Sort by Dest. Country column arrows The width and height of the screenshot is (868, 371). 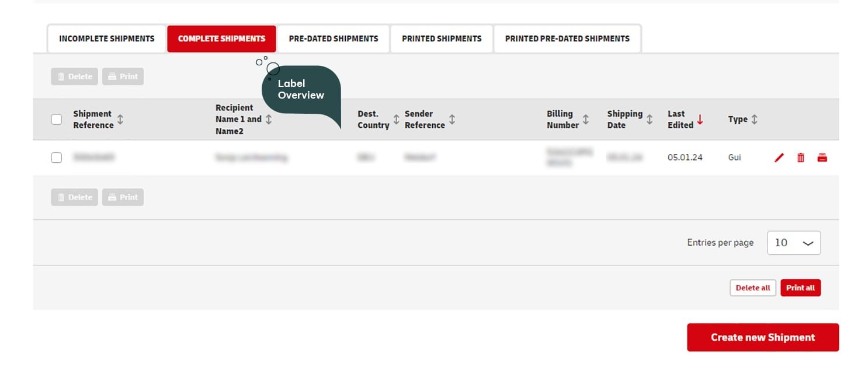point(396,120)
